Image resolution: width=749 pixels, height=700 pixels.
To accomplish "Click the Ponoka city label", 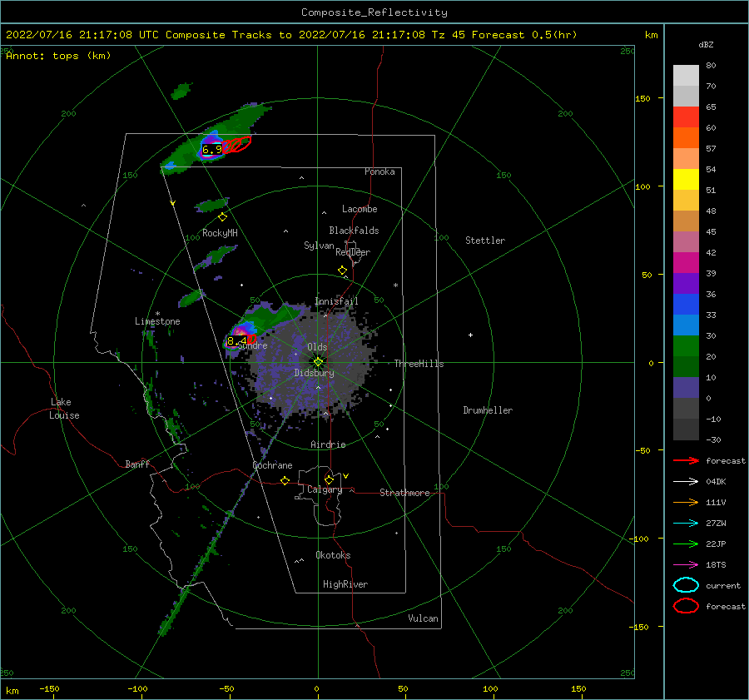I will 379,171.
